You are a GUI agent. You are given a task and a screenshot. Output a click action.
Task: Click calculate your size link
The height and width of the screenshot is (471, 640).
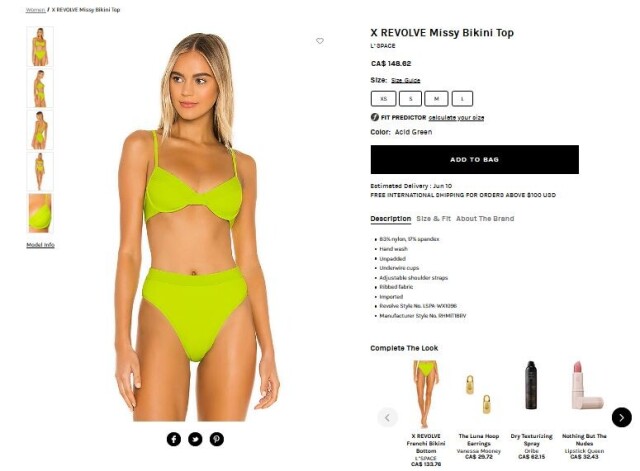point(456,118)
